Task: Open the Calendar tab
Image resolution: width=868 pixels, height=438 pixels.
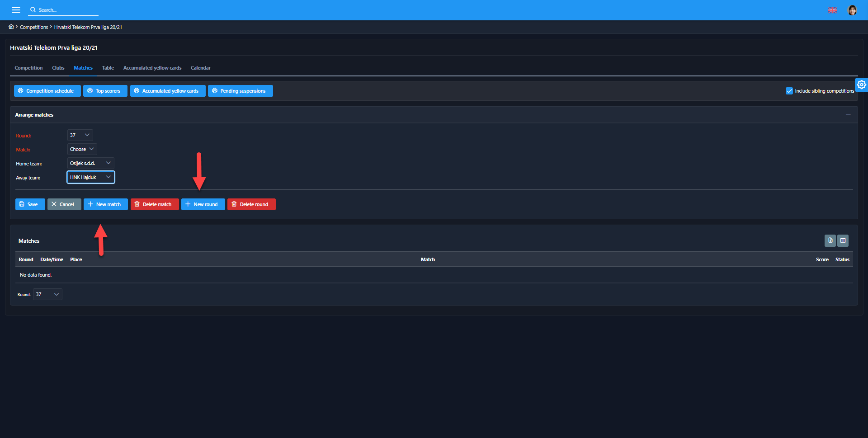Action: pyautogui.click(x=200, y=68)
